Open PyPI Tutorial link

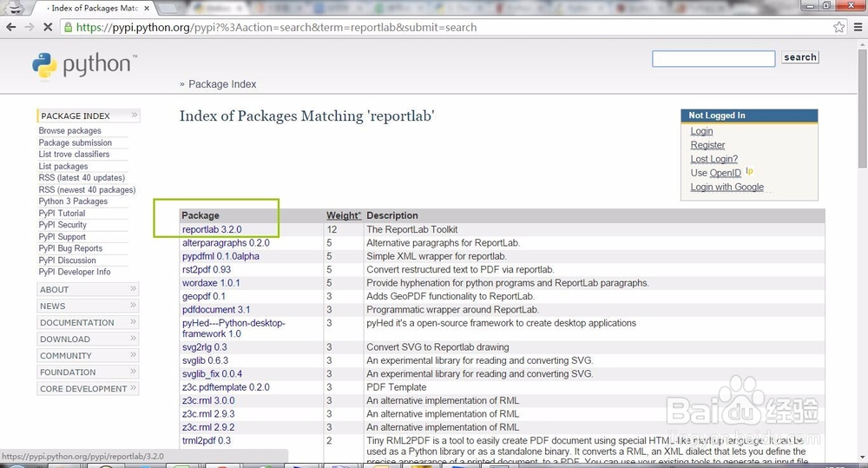point(62,214)
